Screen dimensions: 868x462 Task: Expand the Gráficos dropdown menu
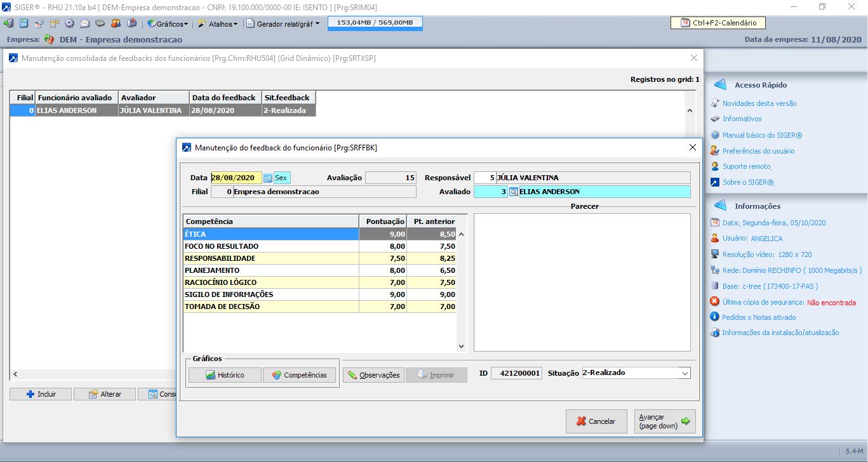(168, 23)
